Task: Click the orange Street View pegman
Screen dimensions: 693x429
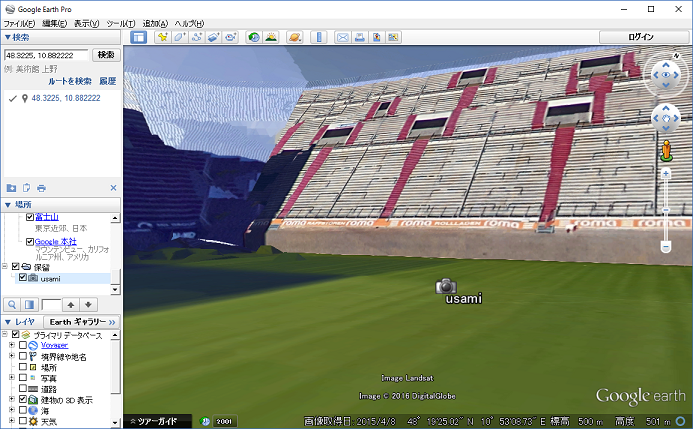Action: click(665, 150)
